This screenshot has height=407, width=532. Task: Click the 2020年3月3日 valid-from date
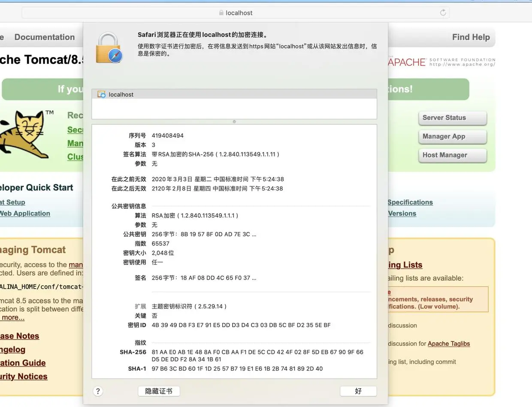pos(218,179)
